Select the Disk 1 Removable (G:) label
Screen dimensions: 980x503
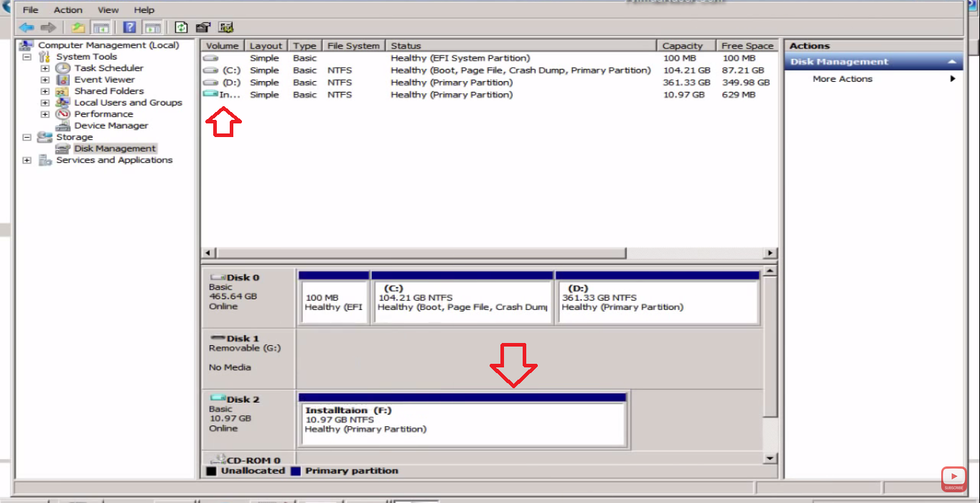pos(248,359)
